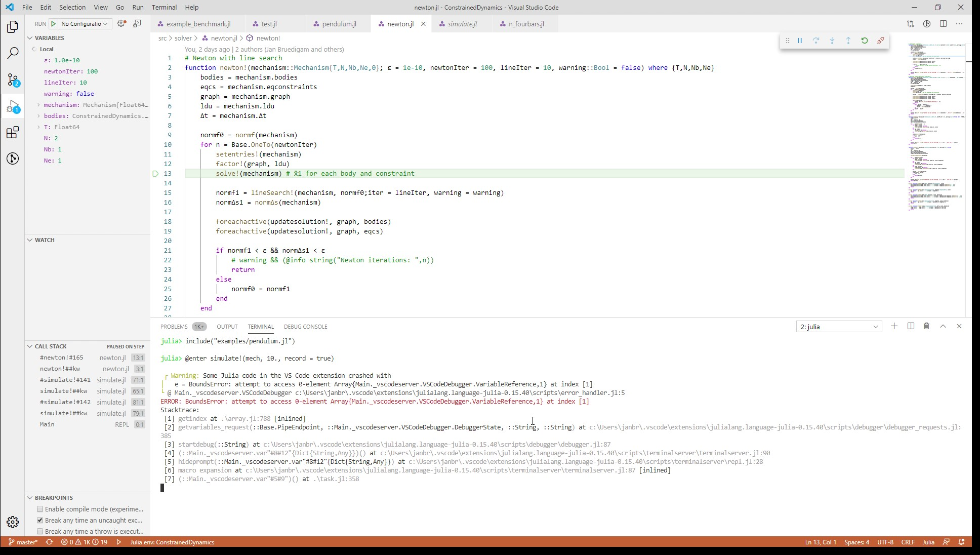This screenshot has width=980, height=555.
Task: Pause the debug session
Action: coord(800,41)
